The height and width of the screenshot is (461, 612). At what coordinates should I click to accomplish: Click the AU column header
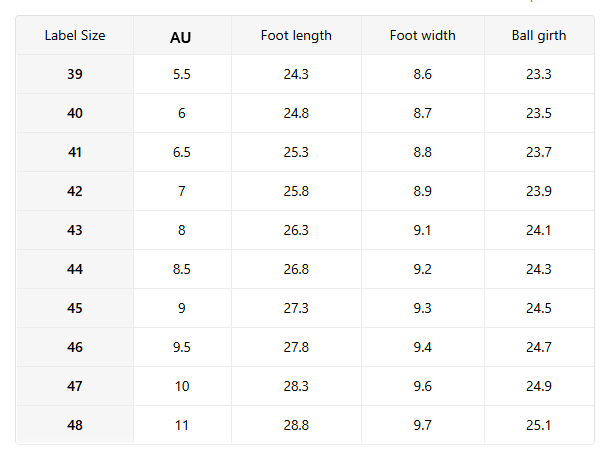coord(181,37)
